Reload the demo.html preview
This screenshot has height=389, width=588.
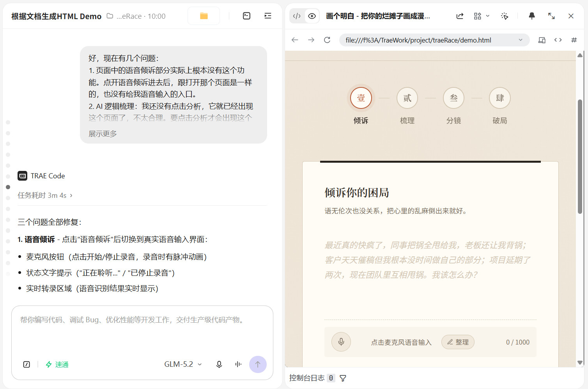point(327,40)
